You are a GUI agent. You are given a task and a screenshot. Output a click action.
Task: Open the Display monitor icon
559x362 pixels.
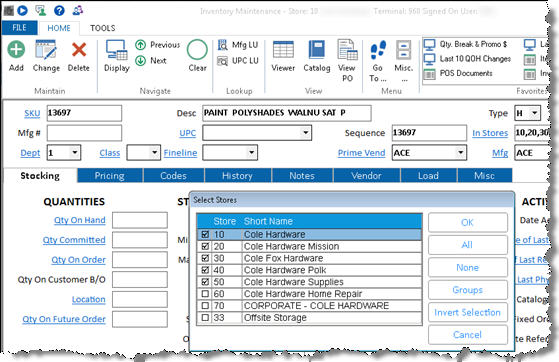(x=117, y=50)
